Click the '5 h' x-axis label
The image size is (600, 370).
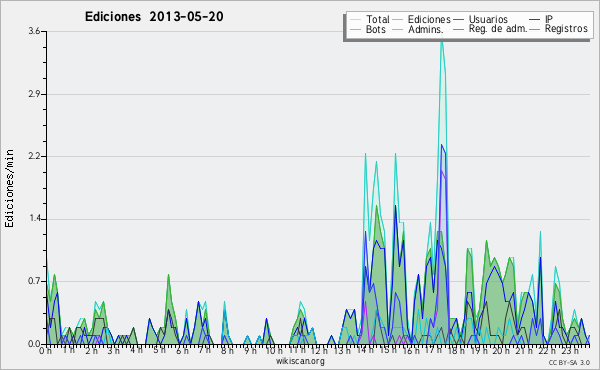point(159,350)
